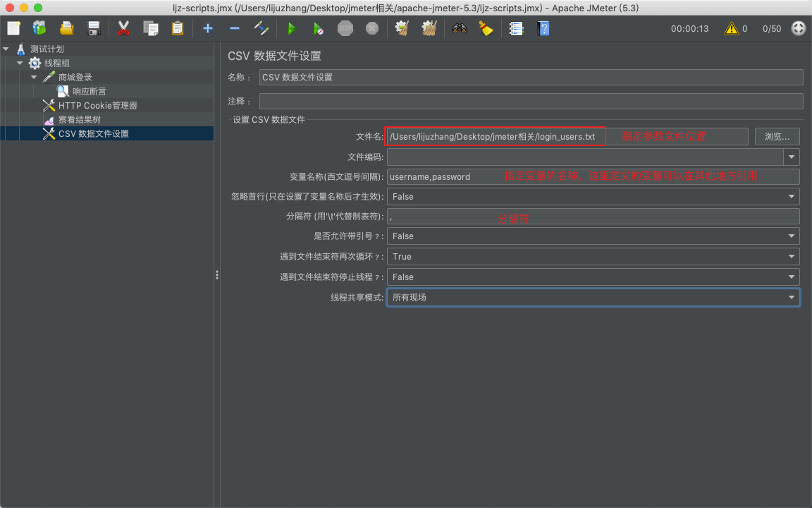The image size is (812, 508).
Task: Save the test plan via floppy icon
Action: tap(94, 28)
